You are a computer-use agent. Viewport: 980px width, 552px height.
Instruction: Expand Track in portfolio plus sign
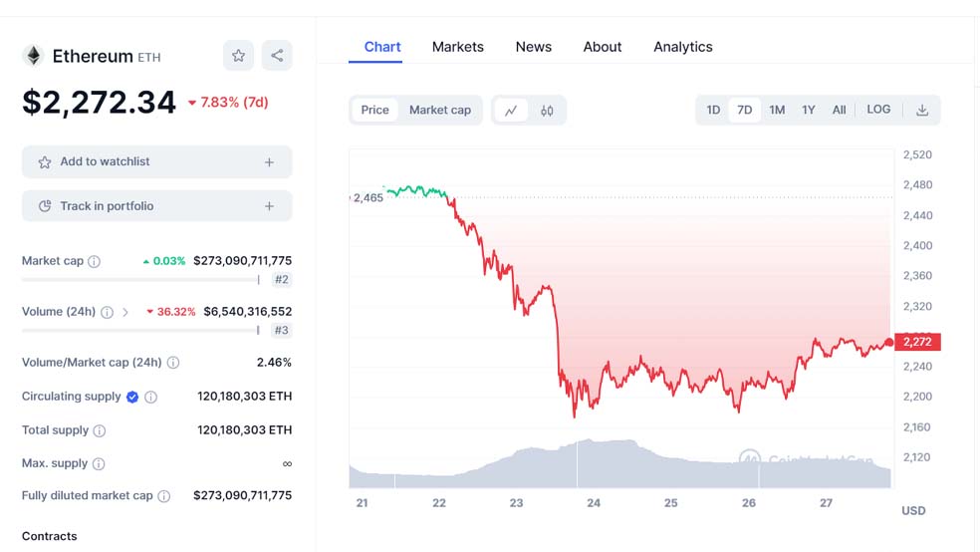[x=269, y=206]
